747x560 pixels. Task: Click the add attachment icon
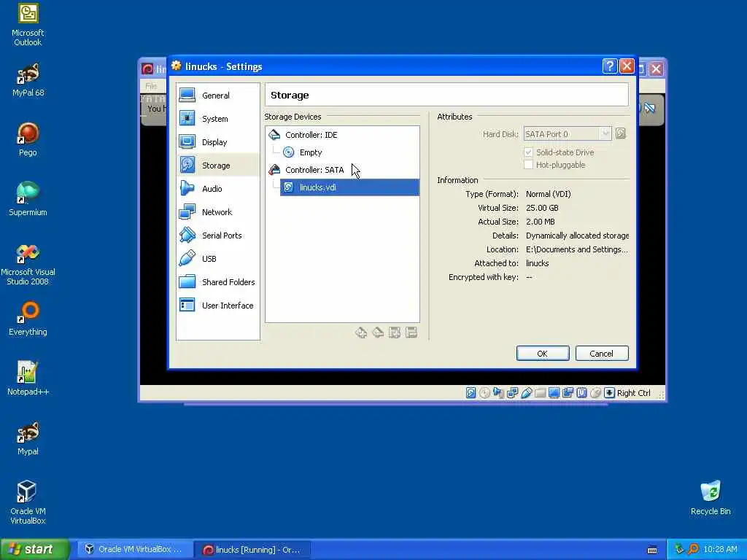(395, 332)
